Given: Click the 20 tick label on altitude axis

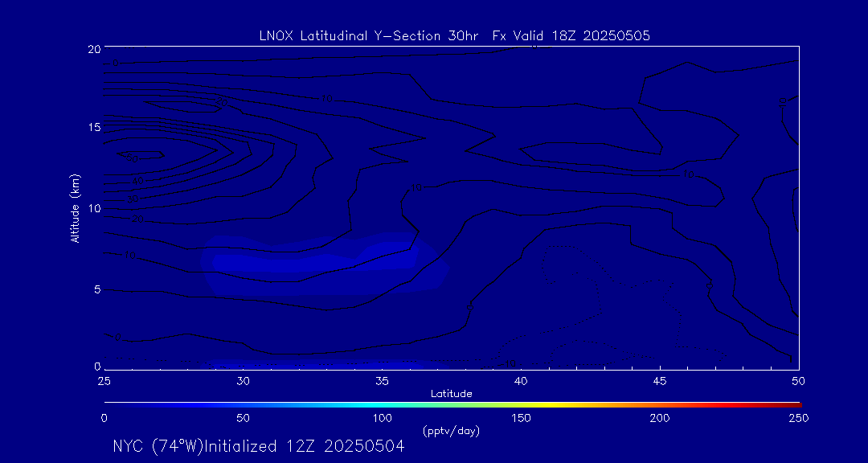Looking at the screenshot, I should click(93, 49).
